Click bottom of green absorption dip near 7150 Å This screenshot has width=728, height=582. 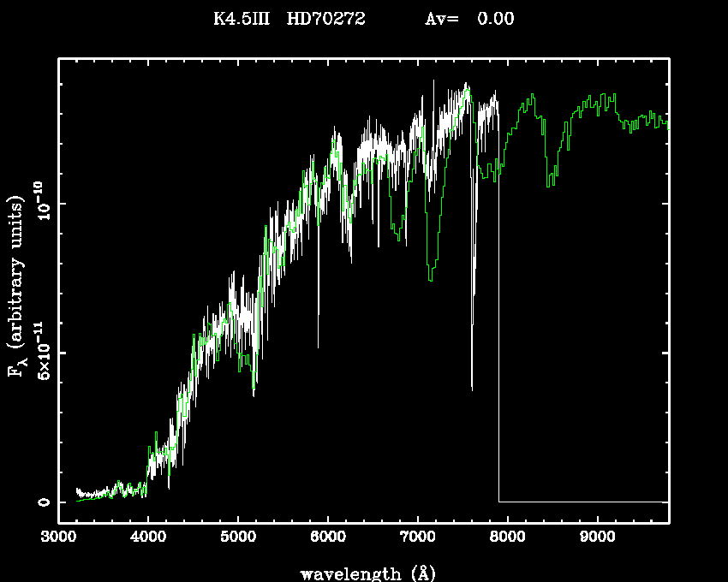point(431,278)
